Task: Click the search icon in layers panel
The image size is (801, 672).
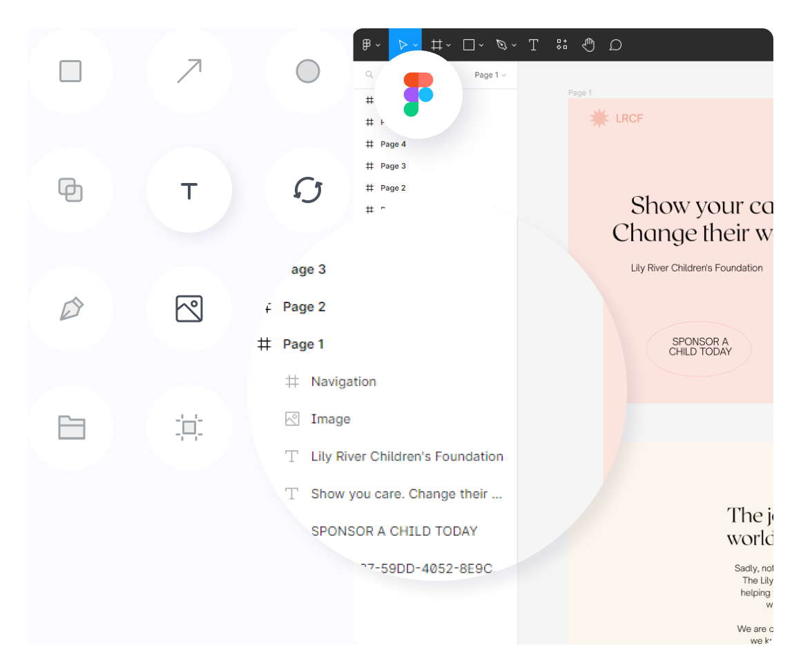Action: coord(369,75)
